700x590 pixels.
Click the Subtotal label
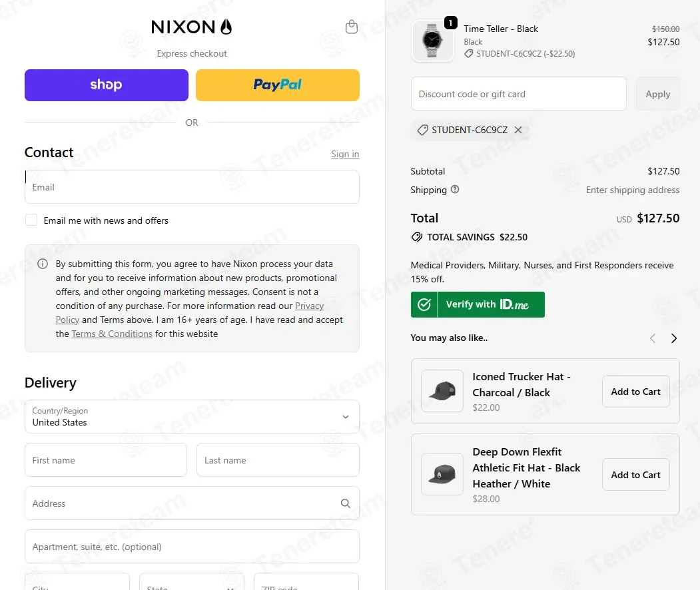coord(427,171)
